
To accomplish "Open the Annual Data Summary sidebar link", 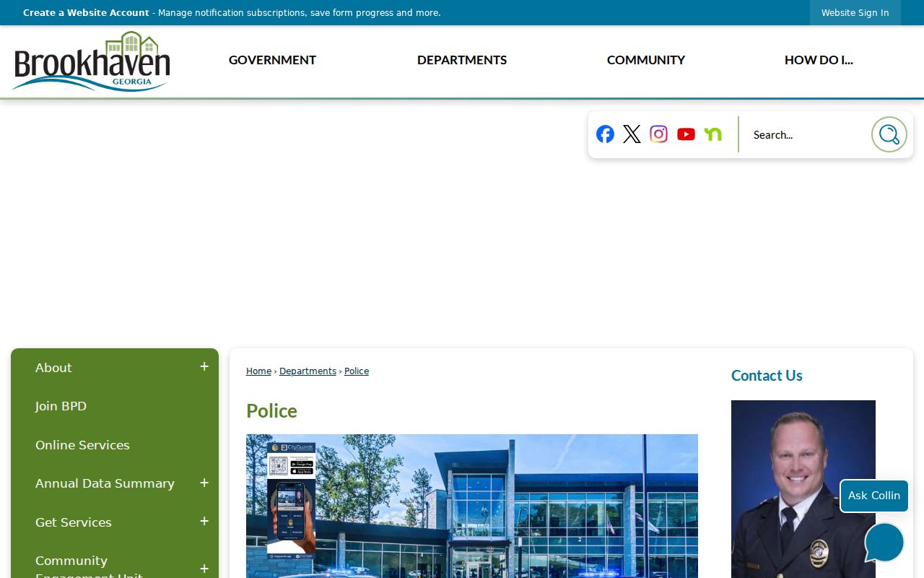I will coord(105,483).
